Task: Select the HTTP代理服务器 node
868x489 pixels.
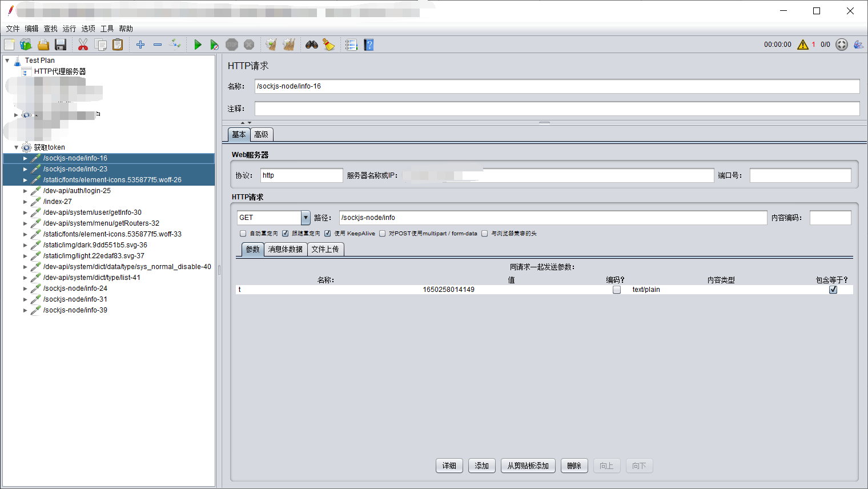Action: [x=59, y=71]
